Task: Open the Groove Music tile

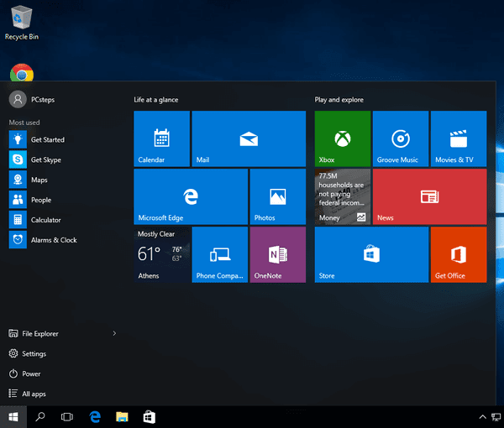Action: click(401, 138)
